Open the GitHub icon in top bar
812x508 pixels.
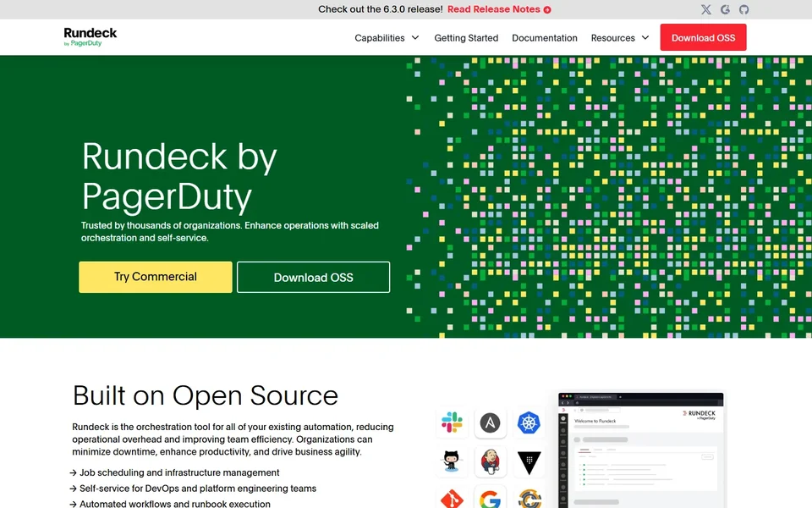click(743, 9)
